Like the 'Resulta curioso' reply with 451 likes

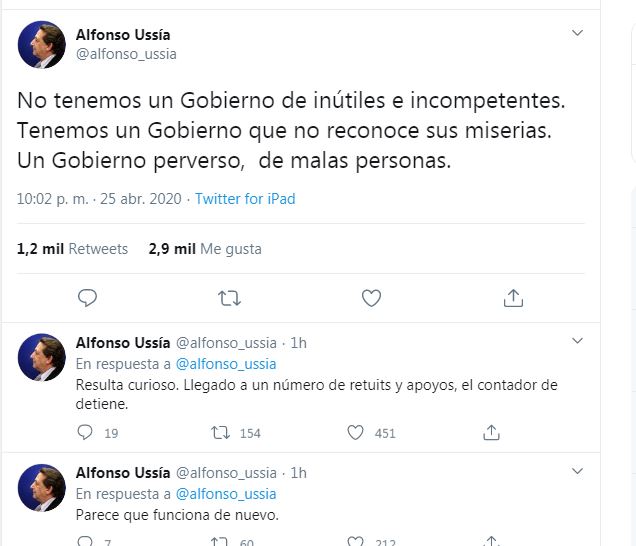coord(355,432)
